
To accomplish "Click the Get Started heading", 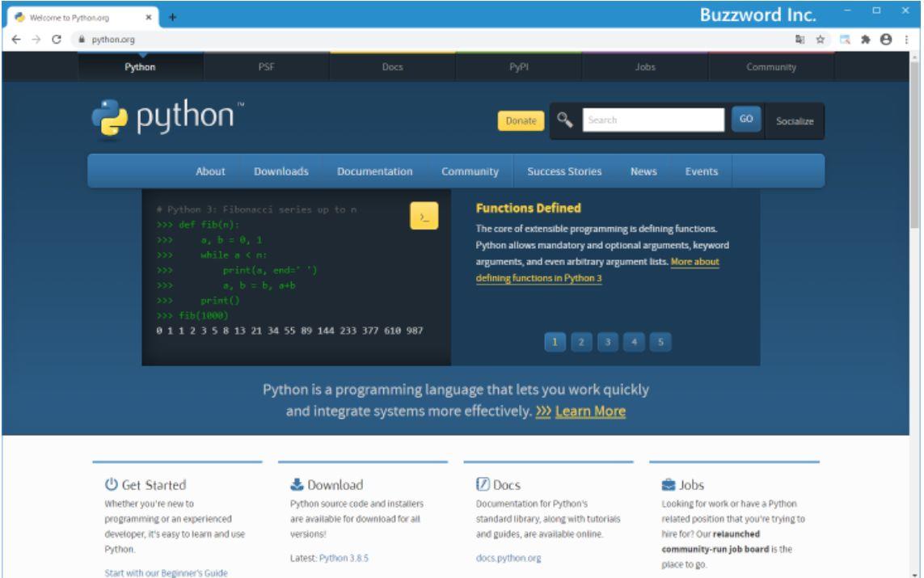I will pos(154,485).
